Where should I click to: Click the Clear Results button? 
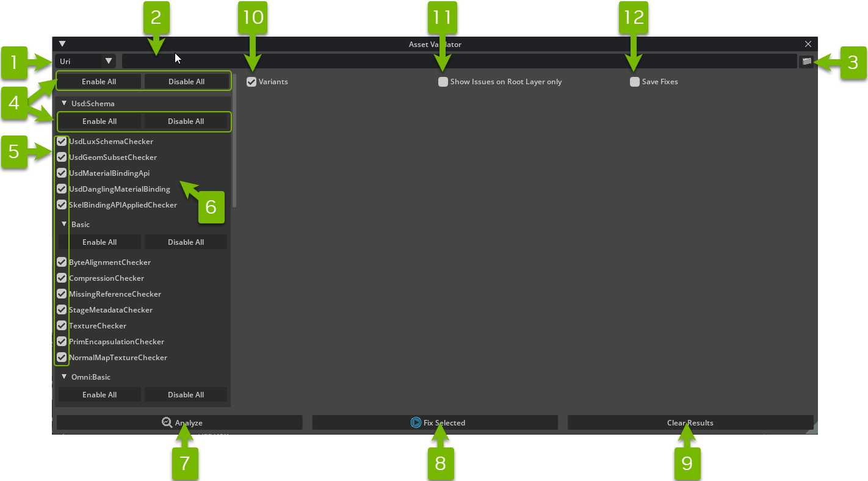click(690, 422)
